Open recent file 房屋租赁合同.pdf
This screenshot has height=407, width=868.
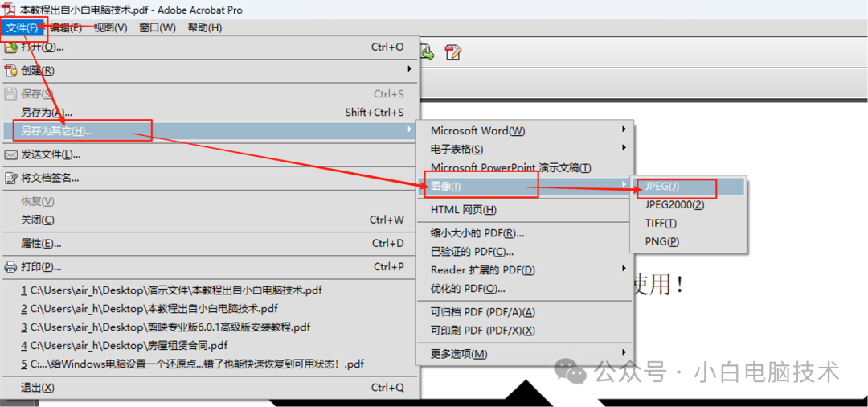211,346
